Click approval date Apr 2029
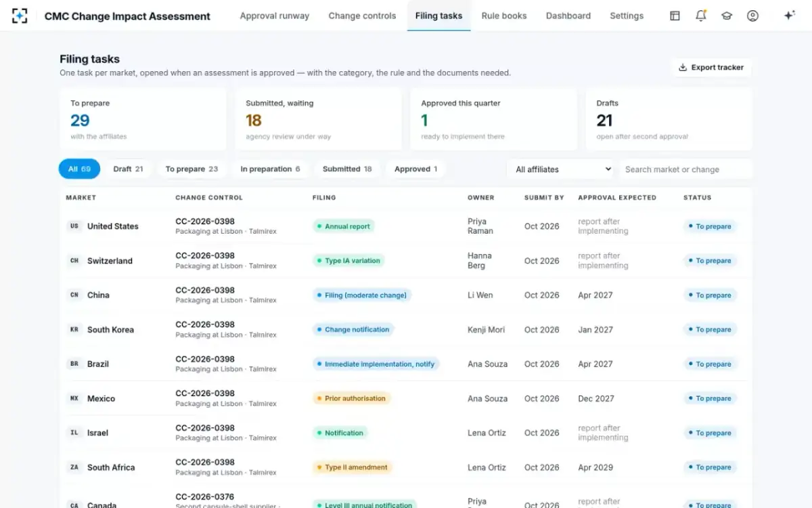Screen dimensions: 812x508 595,467
